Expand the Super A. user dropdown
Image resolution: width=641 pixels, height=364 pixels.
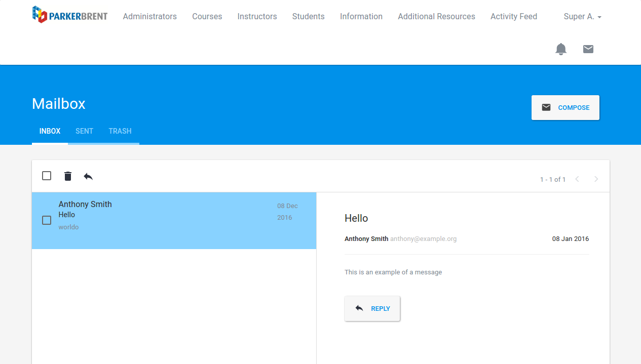point(582,17)
